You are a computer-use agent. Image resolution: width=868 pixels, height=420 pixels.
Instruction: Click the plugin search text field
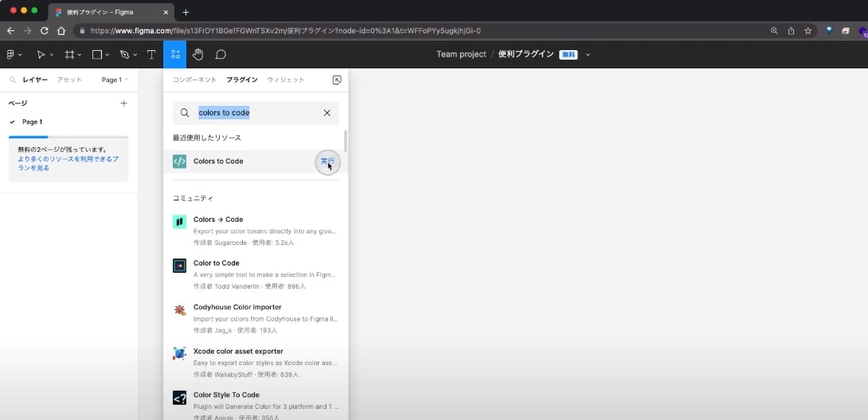256,113
